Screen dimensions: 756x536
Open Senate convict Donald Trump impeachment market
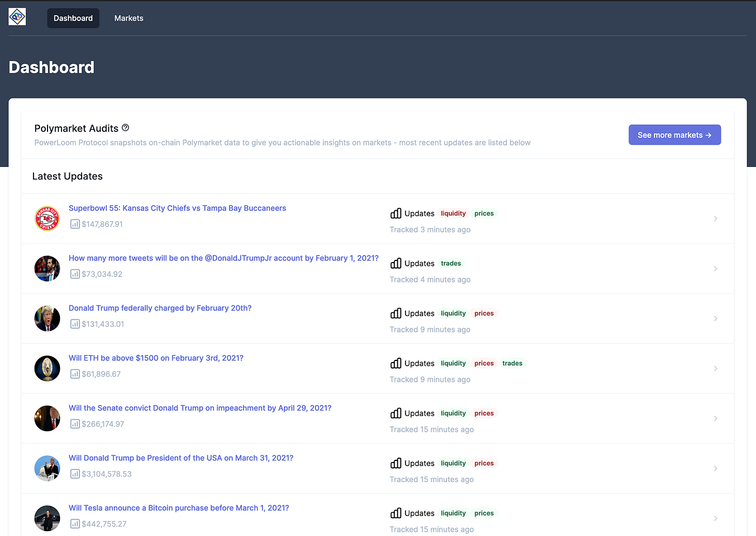pos(200,408)
